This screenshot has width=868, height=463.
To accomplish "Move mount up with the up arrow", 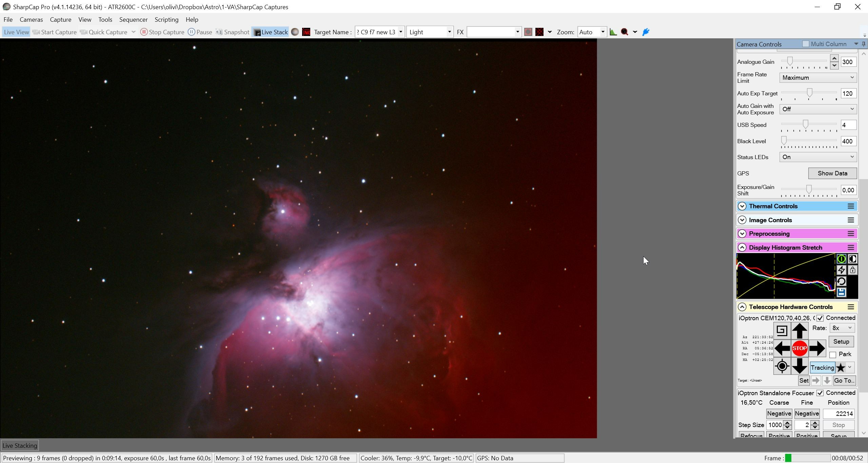I will pyautogui.click(x=800, y=331).
